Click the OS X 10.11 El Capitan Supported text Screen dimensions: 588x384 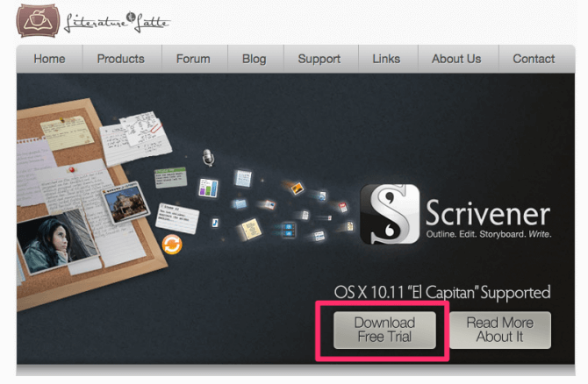coord(442,292)
